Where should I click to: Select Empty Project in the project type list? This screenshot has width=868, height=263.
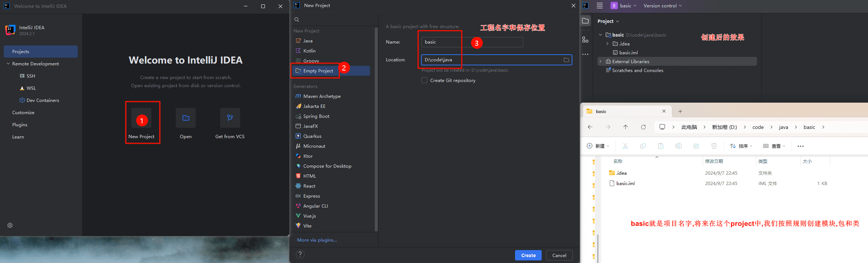click(x=331, y=71)
